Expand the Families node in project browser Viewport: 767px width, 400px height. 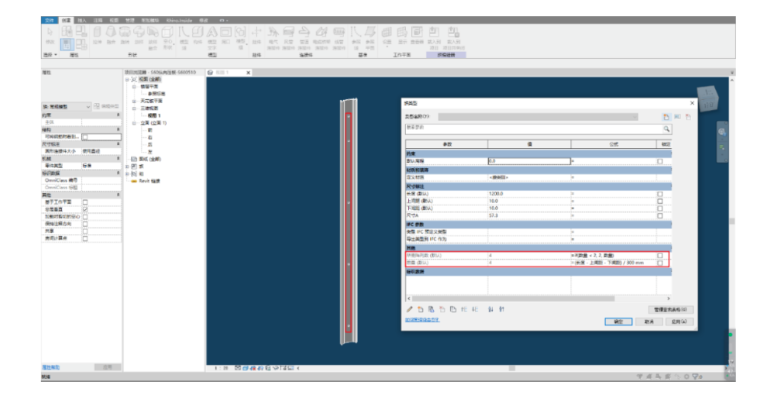[128, 166]
